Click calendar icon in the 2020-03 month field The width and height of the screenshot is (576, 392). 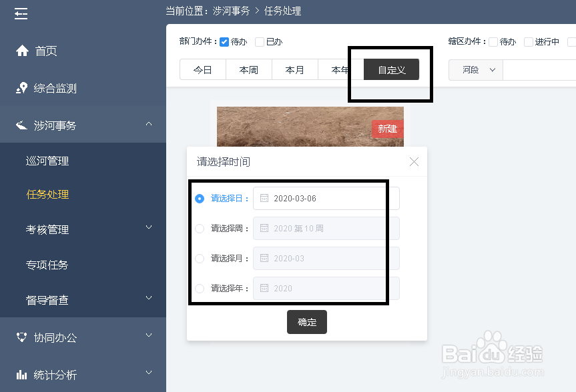pyautogui.click(x=264, y=258)
